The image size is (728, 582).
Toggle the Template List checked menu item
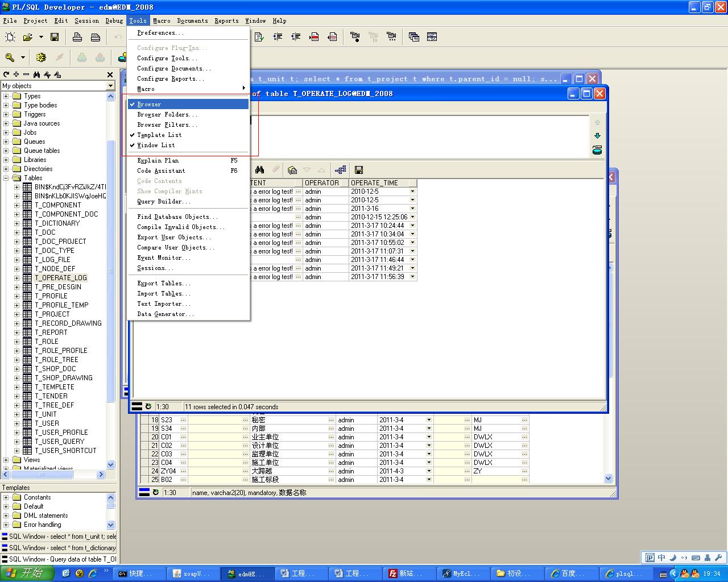pos(188,135)
